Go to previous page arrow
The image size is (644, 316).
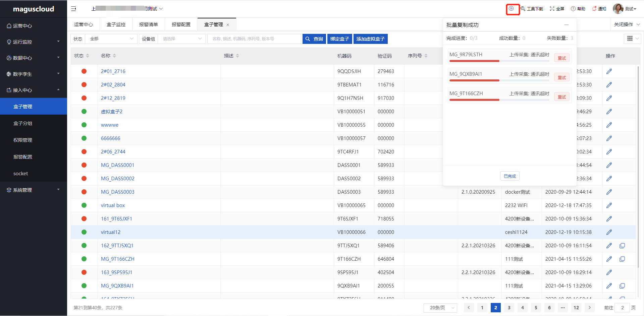469,308
